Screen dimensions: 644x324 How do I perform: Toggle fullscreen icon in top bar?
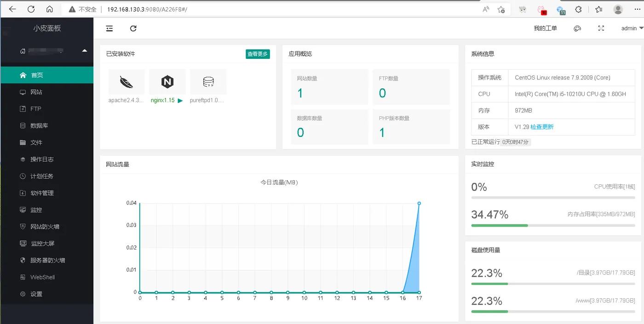tap(601, 28)
